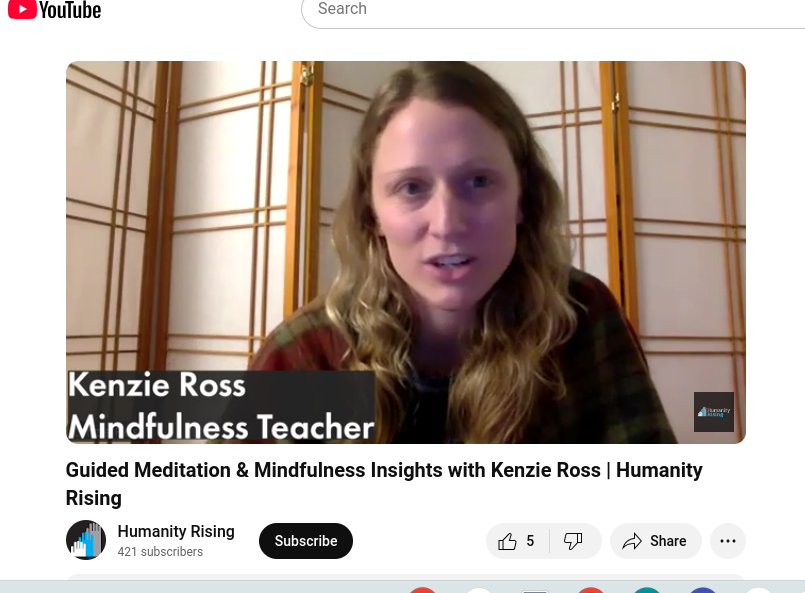
Task: Click the red YouTube play logo
Action: click(22, 9)
